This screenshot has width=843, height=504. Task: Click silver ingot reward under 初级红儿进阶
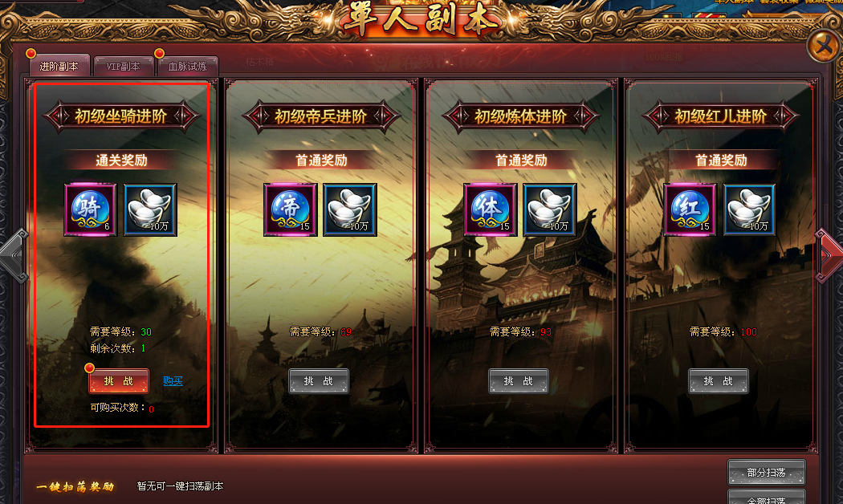coord(750,209)
